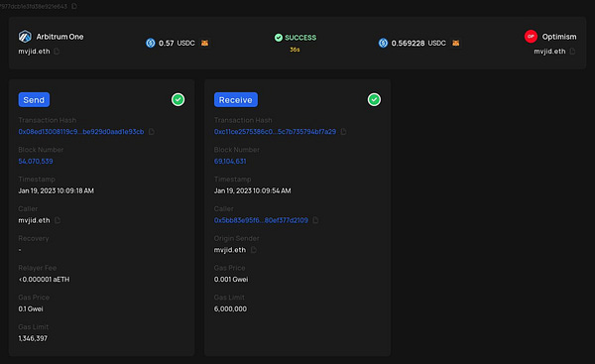Screen dimensions: 595x364
Task: Copy the transfer ID at top
Action: pyautogui.click(x=74, y=6)
